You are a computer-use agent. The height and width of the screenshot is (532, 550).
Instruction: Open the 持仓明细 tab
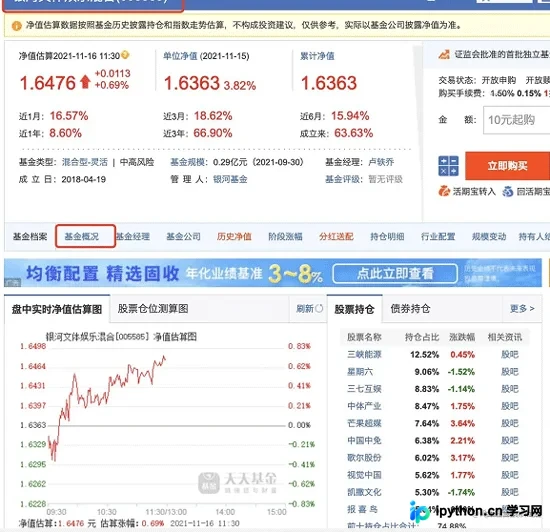[387, 236]
